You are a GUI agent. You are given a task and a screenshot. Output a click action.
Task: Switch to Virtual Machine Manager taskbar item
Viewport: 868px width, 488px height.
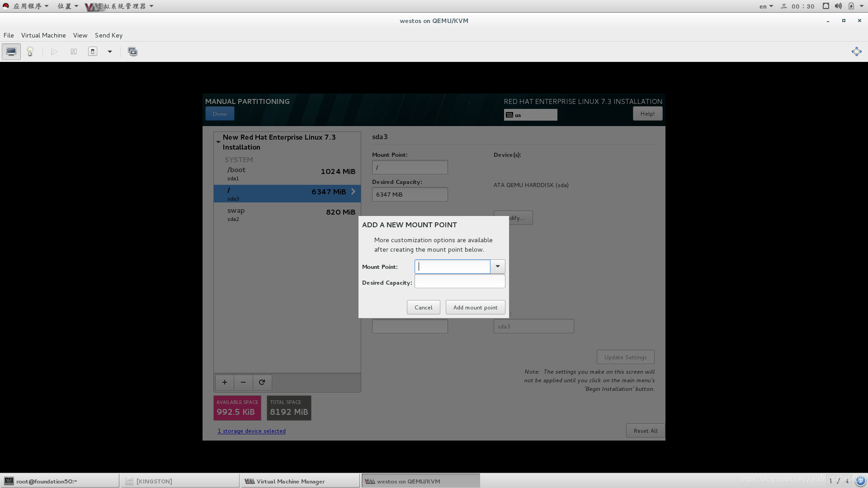coord(300,481)
